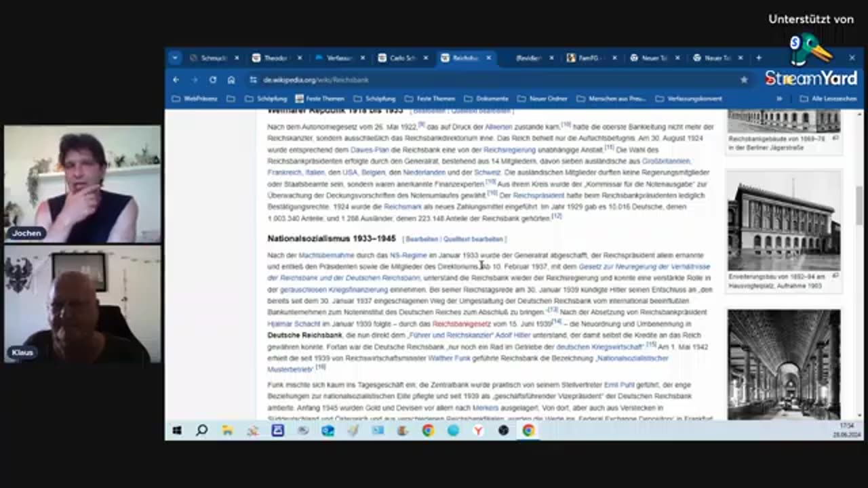
Task: Close the Theodor tab
Action: [300, 58]
